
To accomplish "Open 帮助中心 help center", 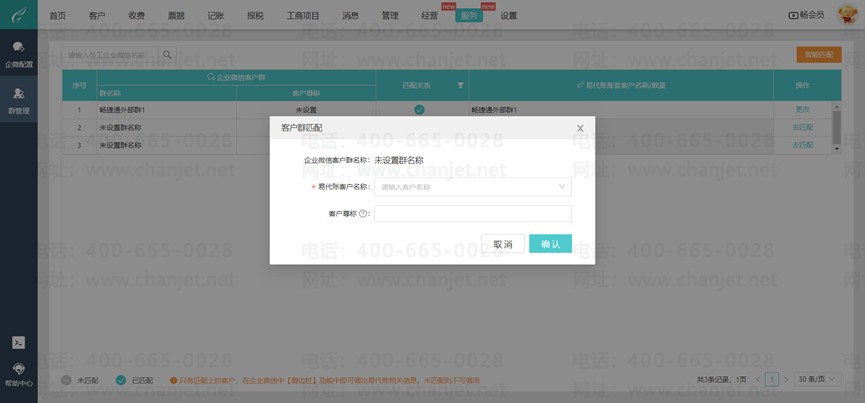I will (19, 374).
